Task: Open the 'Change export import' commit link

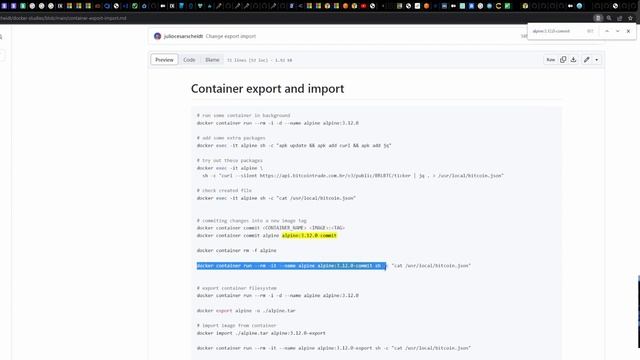Action: tap(231, 36)
